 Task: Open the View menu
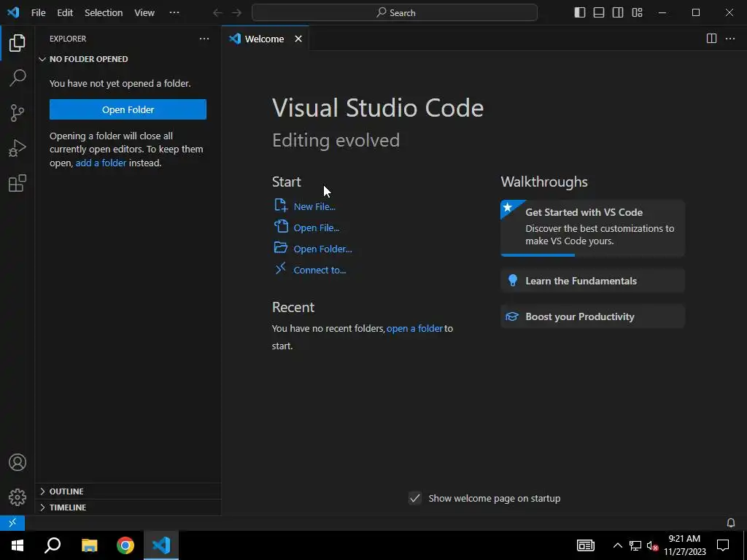(x=144, y=13)
